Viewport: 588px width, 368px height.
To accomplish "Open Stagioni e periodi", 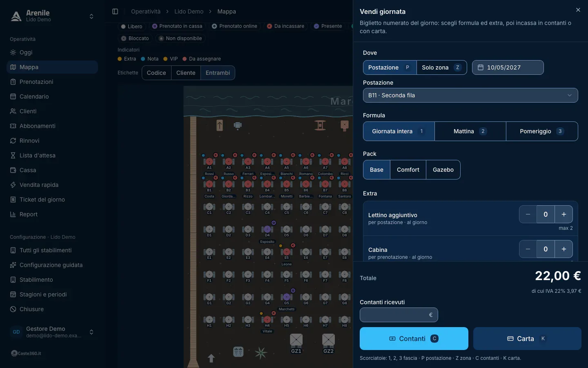I will point(52,294).
